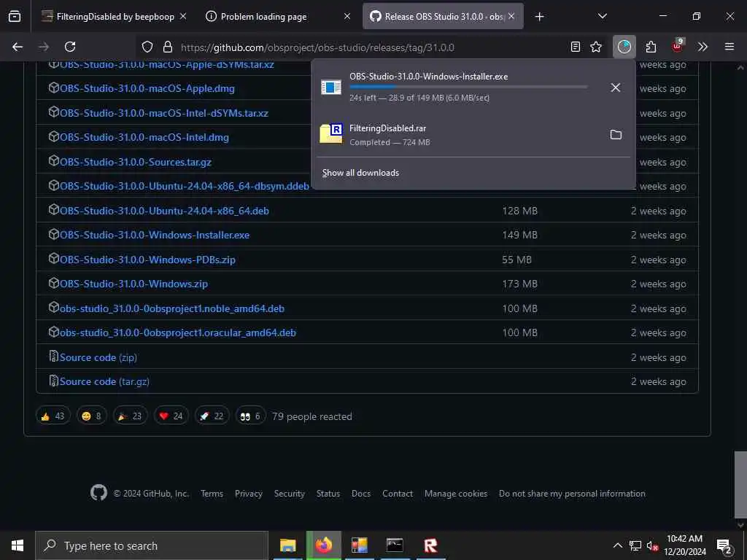Download OBS-Studio-31.0.0-Windows.zip

click(133, 284)
